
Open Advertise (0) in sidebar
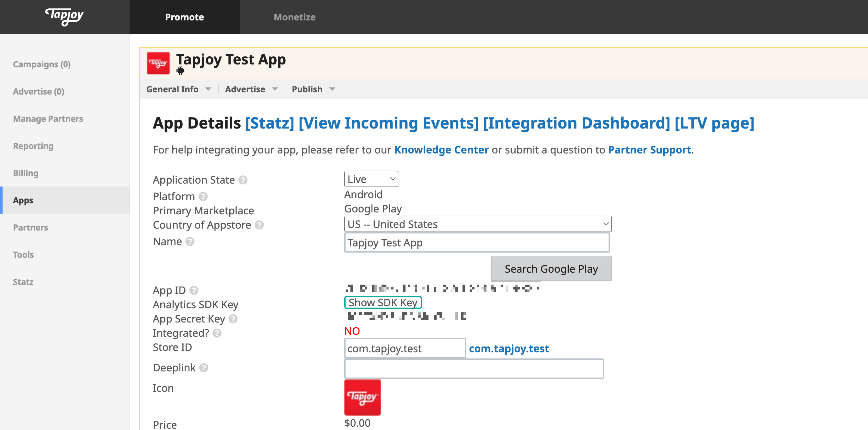coord(39,92)
